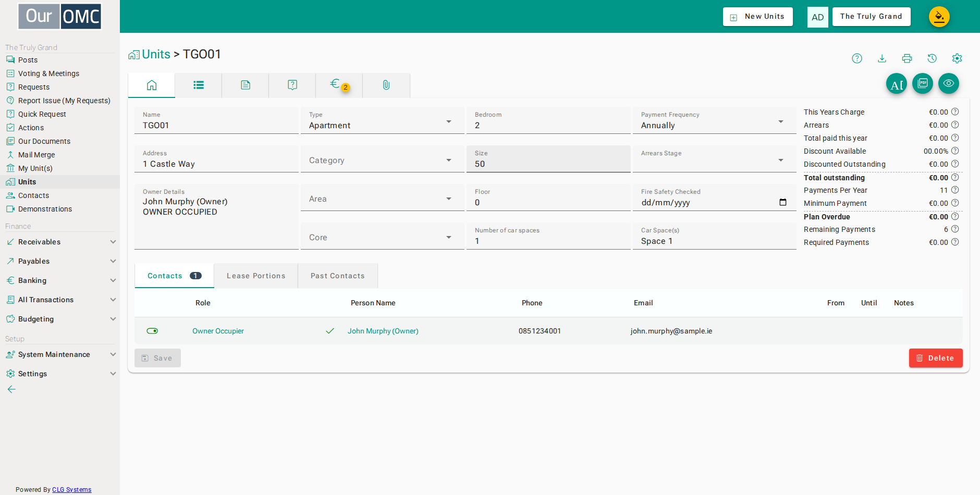980x495 pixels.
Task: Expand the Budgeting menu
Action: tap(60, 319)
